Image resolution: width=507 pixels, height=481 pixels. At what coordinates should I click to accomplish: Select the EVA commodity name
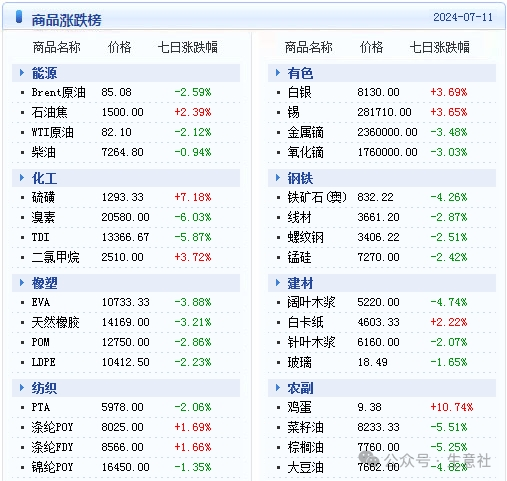click(x=41, y=302)
